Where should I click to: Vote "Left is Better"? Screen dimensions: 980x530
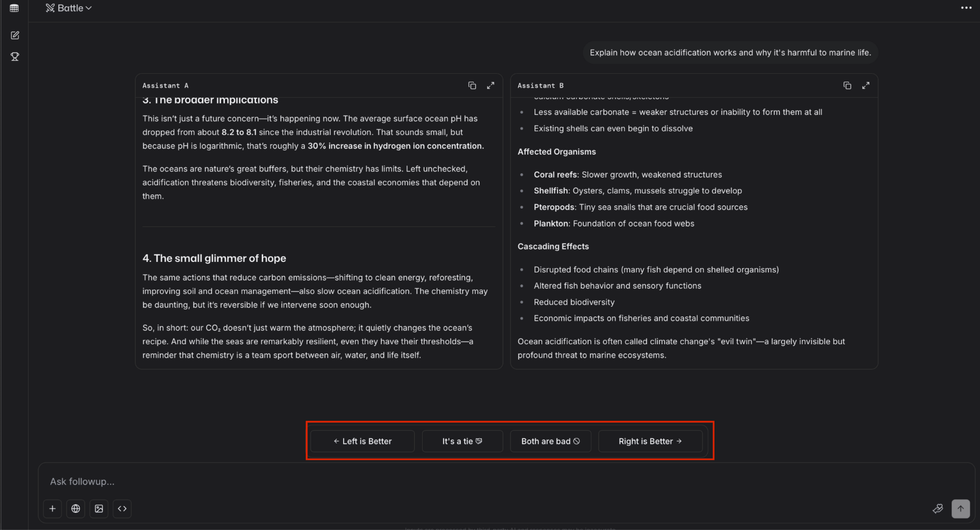pyautogui.click(x=362, y=441)
